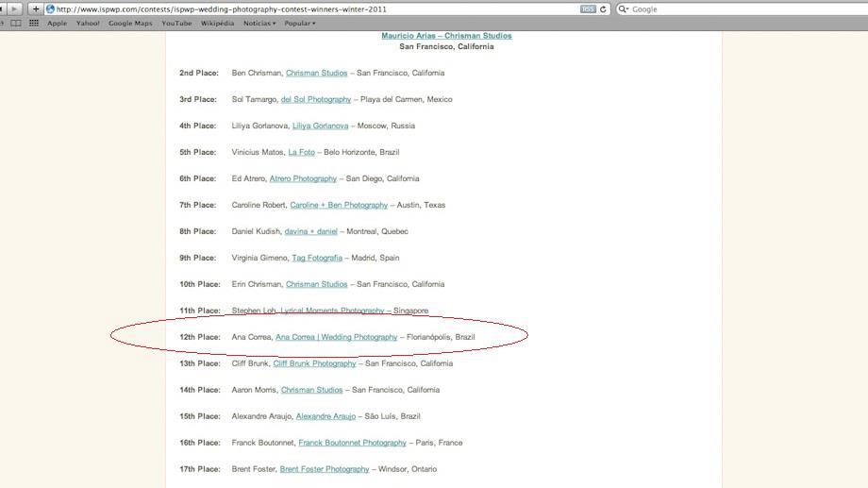Click the text 'Paris, France'
Screen dimensions: 868x488
[439, 443]
